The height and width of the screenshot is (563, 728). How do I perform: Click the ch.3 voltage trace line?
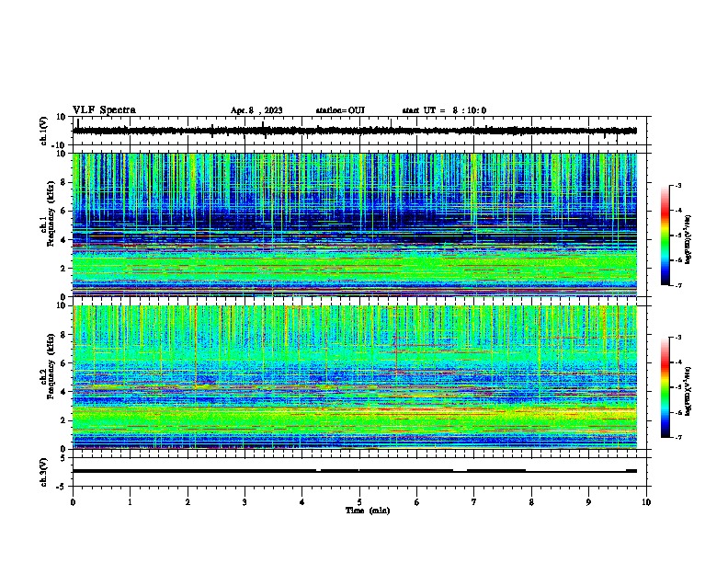click(355, 471)
